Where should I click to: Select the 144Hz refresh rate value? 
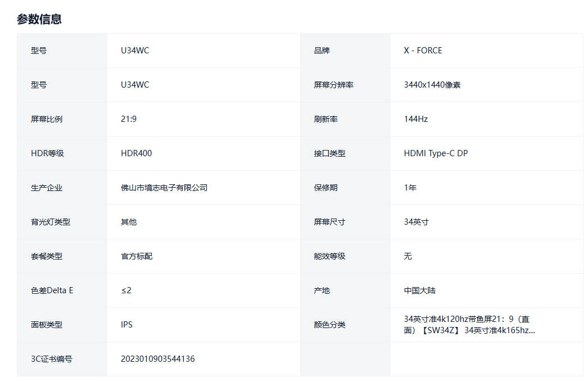click(416, 119)
